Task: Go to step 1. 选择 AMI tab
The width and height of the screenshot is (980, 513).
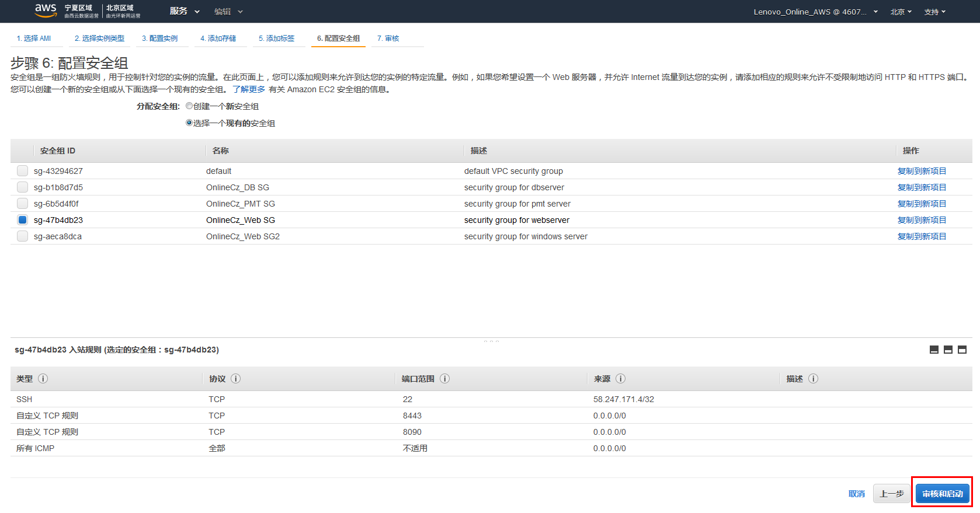Action: tap(34, 39)
